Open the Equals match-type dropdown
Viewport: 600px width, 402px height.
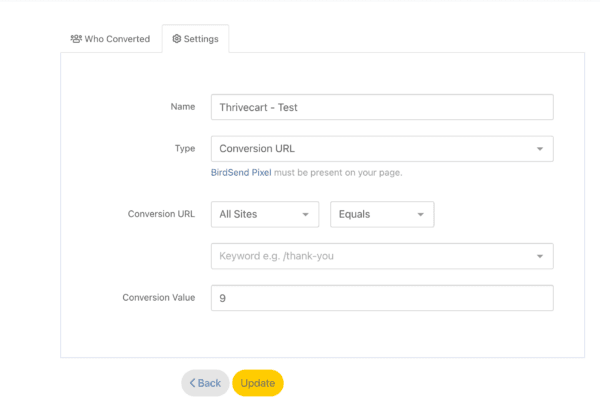tap(381, 214)
